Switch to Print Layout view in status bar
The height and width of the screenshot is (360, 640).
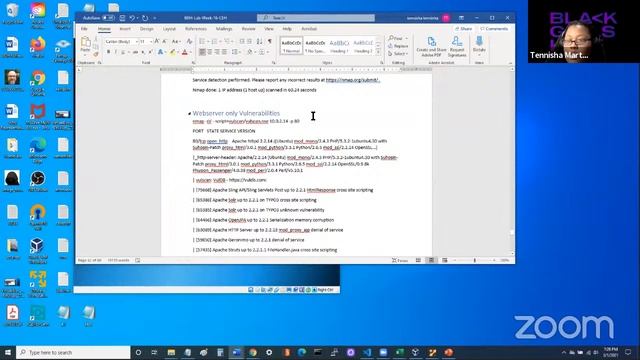(x=431, y=260)
